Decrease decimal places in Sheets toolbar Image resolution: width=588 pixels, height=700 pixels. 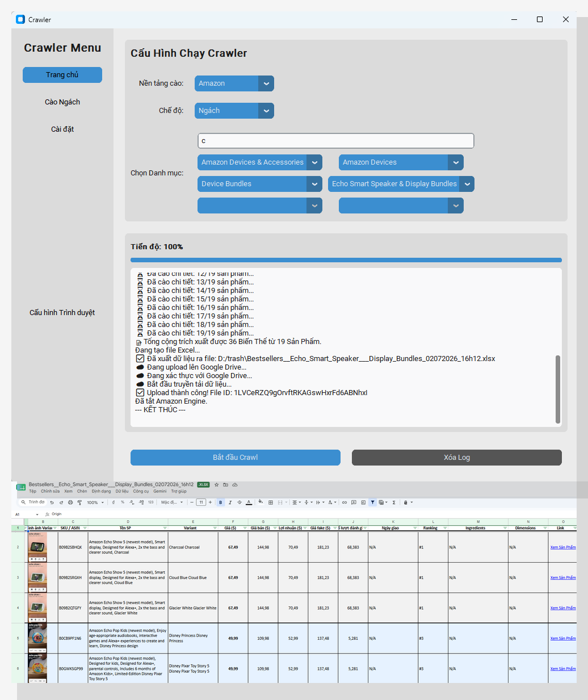(132, 502)
